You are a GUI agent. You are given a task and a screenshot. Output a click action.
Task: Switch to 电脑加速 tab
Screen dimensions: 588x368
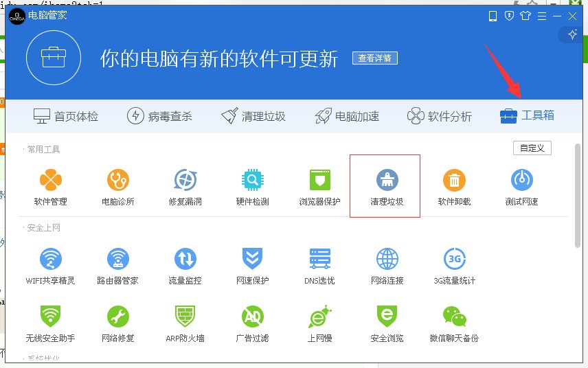tap(347, 116)
